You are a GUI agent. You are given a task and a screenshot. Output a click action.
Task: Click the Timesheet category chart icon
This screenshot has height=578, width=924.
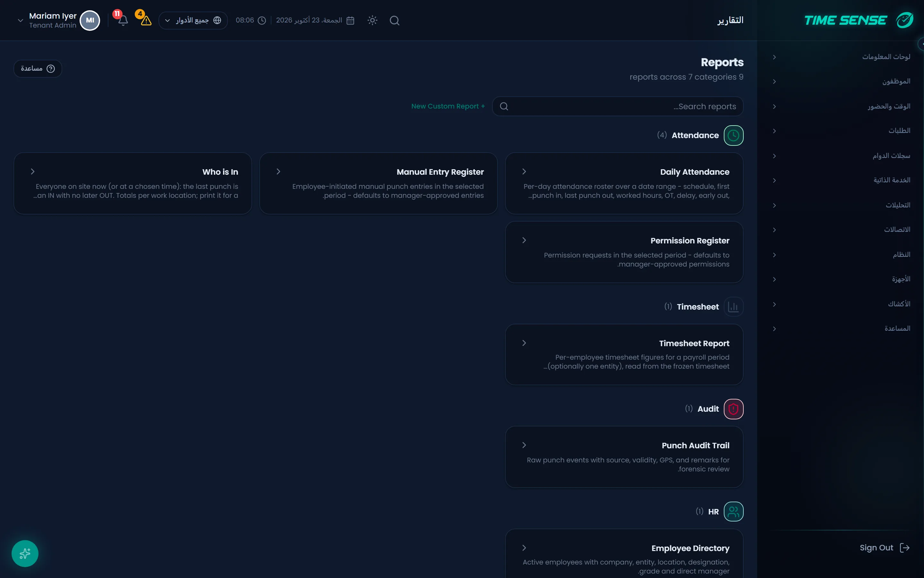[733, 307]
